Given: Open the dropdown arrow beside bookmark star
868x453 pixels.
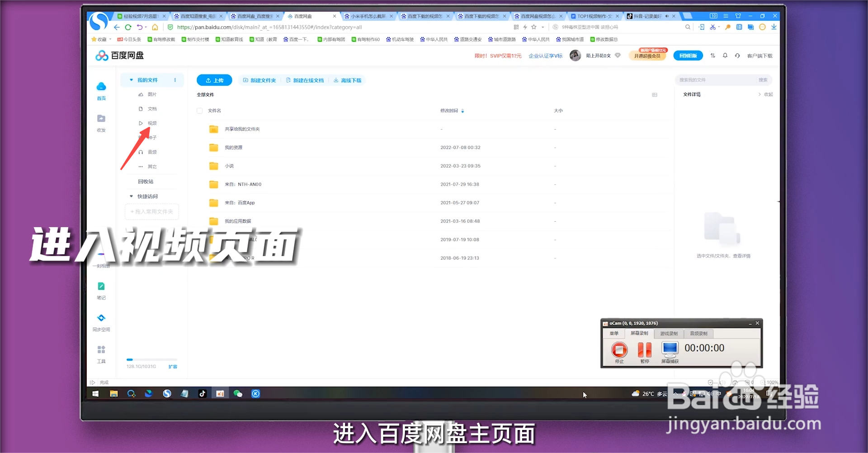Looking at the screenshot, I should 543,27.
